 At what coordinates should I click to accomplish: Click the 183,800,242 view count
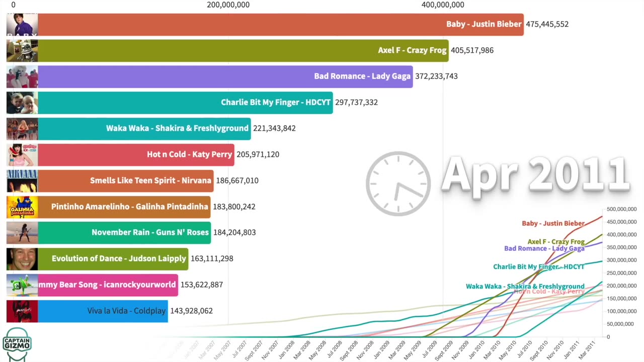click(234, 207)
